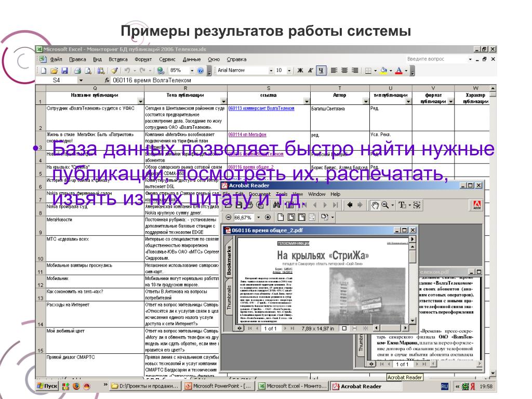Select the Graphics Select tool in Acrobat
This screenshot has height=399, width=532.
click(x=417, y=205)
